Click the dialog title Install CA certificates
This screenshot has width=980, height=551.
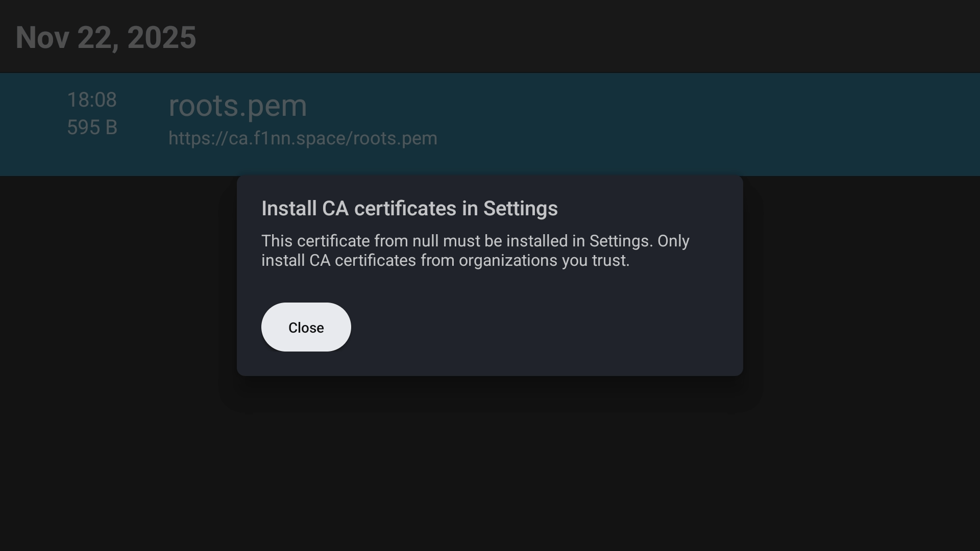click(409, 208)
